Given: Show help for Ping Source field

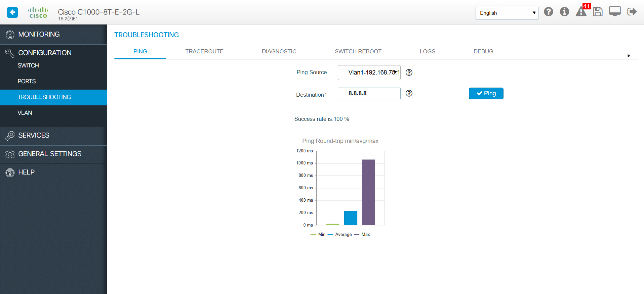Looking at the screenshot, I should coord(409,72).
